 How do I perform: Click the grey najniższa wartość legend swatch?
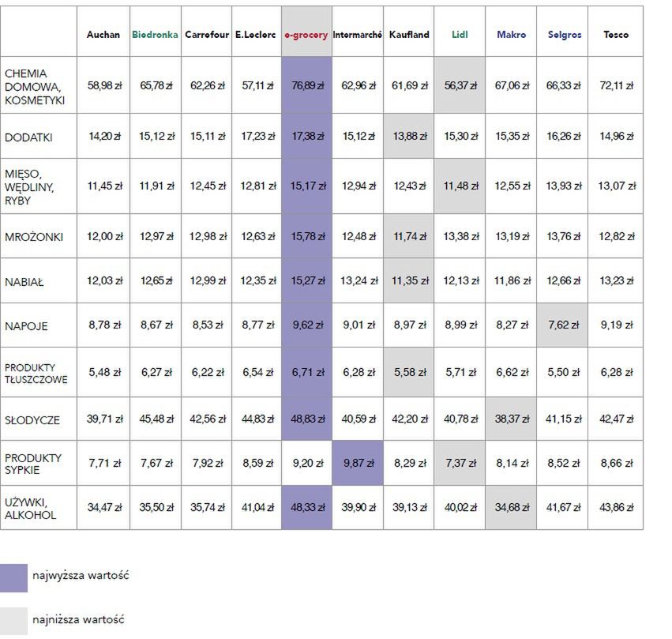point(13,621)
